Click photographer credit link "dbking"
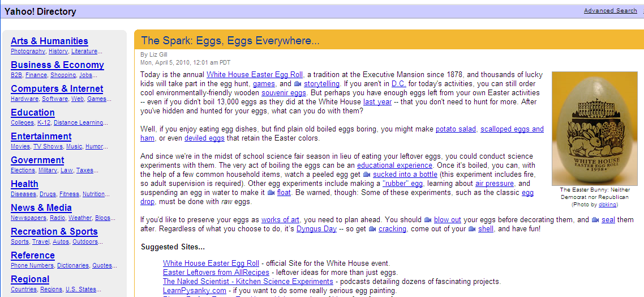Viewport: 644px width, 297px height. [607, 205]
